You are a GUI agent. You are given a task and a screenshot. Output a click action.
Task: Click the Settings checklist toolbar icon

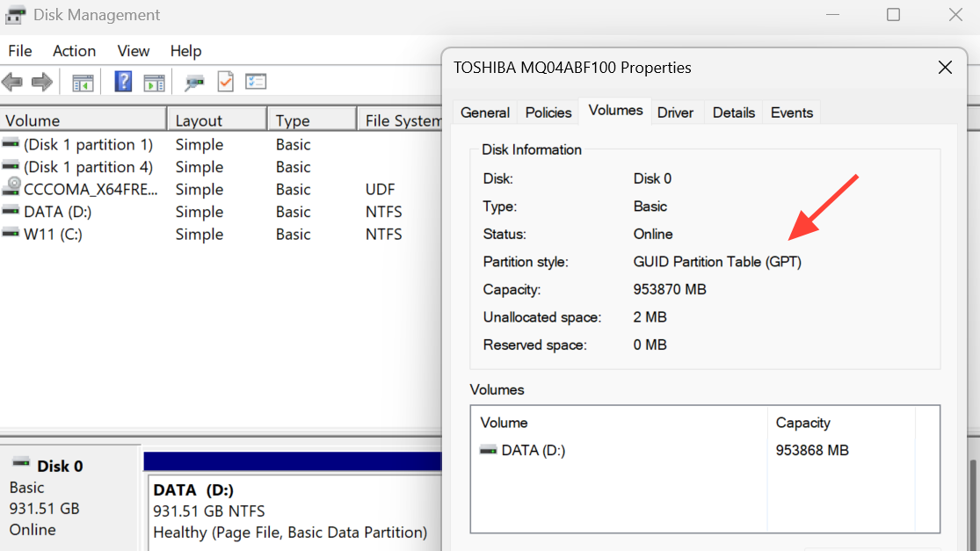[255, 83]
